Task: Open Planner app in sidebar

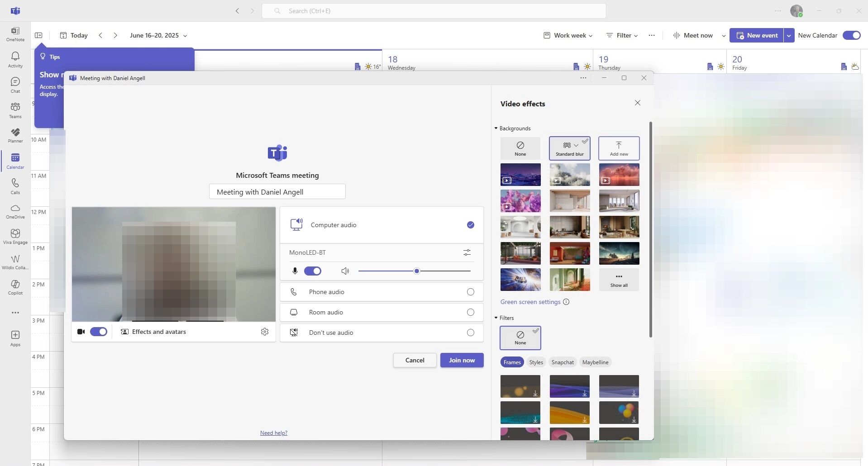Action: (x=15, y=135)
